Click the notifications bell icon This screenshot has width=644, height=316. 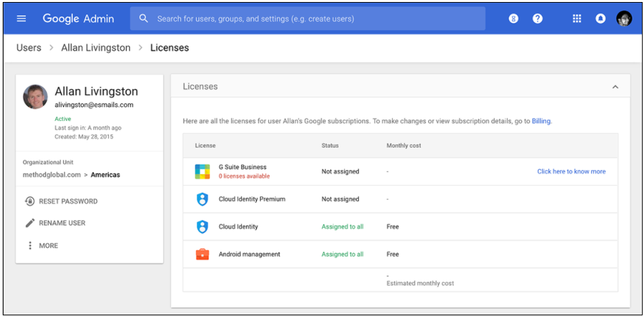tap(600, 19)
